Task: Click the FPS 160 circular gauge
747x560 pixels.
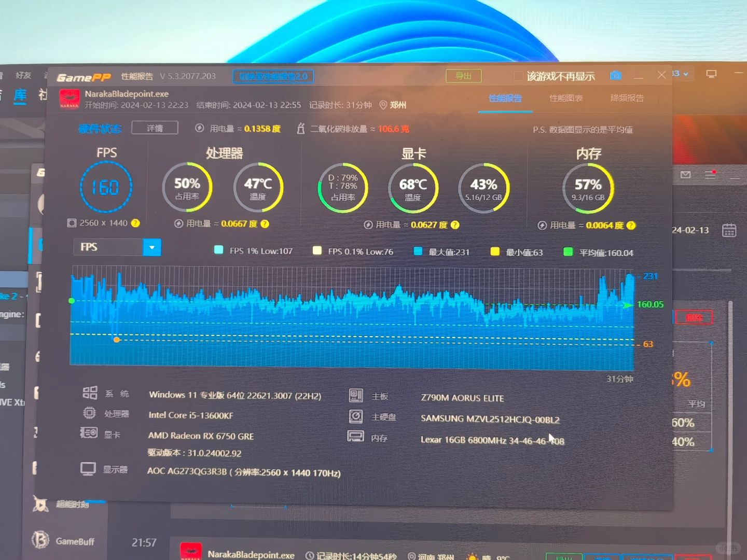Action: click(x=106, y=187)
